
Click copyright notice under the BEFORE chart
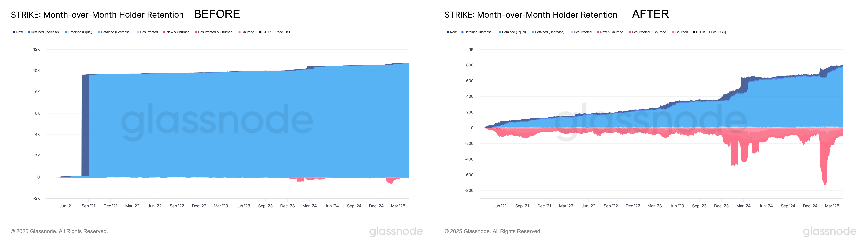point(59,231)
